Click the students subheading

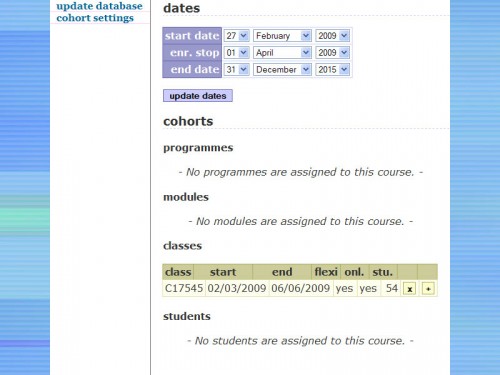(187, 316)
